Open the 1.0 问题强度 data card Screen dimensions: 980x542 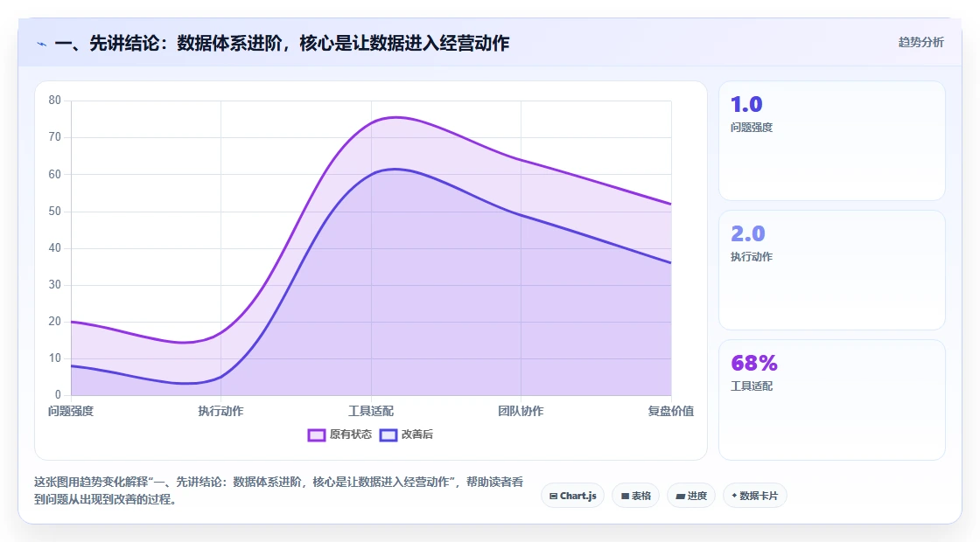832,141
